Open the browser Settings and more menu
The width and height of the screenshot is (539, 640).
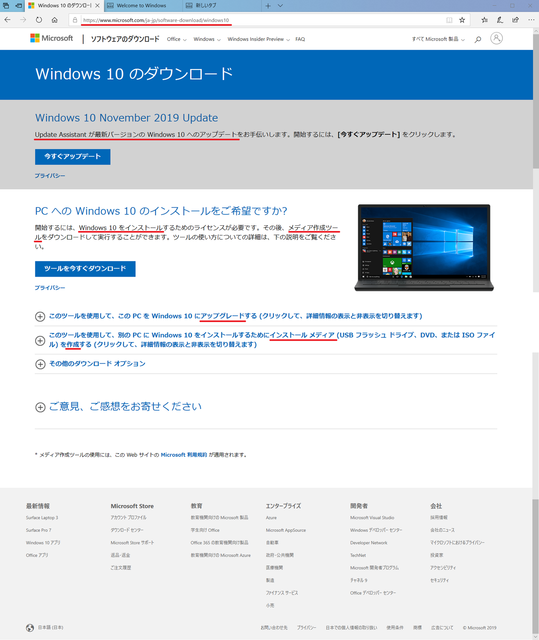(x=531, y=20)
